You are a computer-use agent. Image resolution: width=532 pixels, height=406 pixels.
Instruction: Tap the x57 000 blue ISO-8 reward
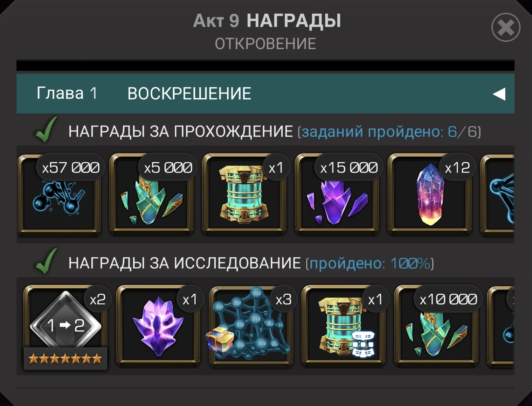point(59,195)
